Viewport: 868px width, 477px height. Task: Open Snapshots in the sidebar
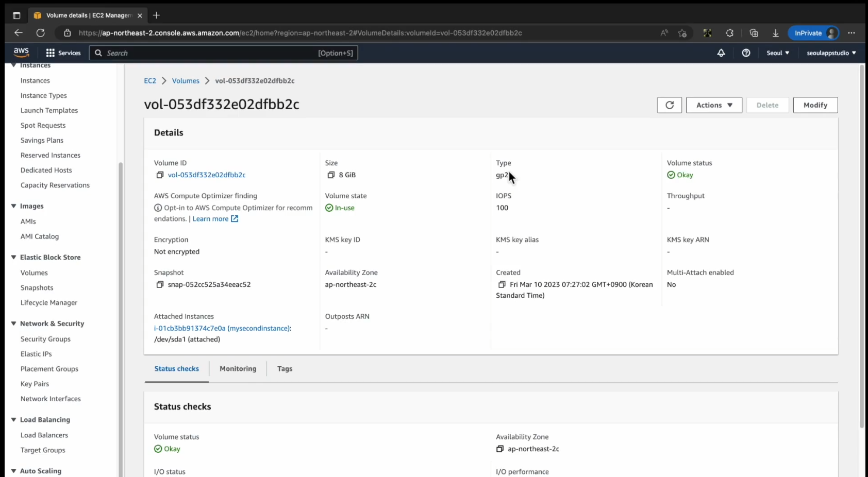37,288
